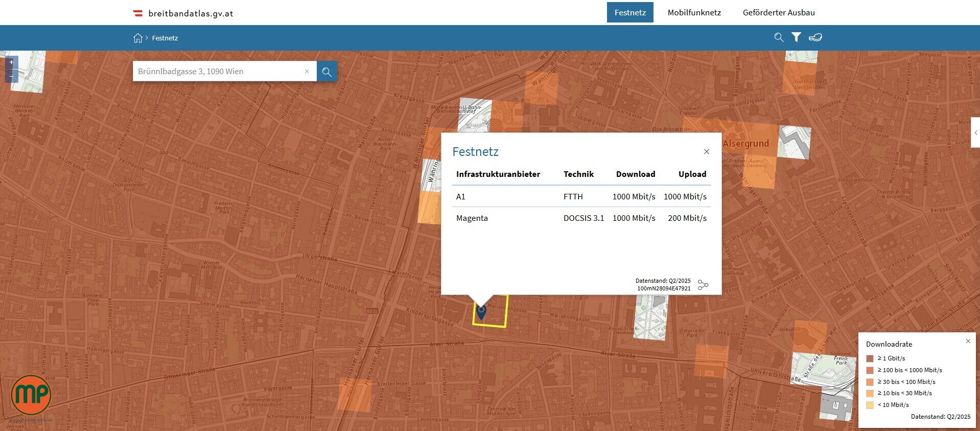The height and width of the screenshot is (431, 980).
Task: Switch to the Mobilfunknetz tab
Action: 694,12
